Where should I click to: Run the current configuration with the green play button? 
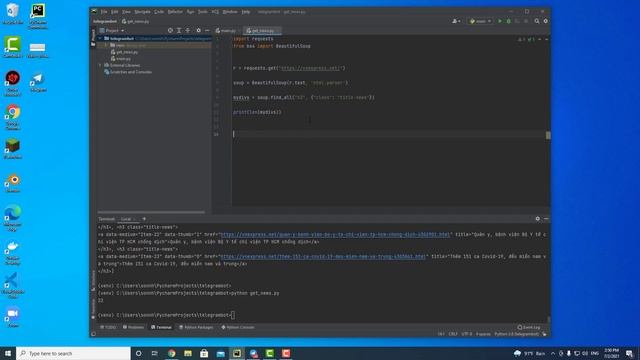tap(500, 21)
